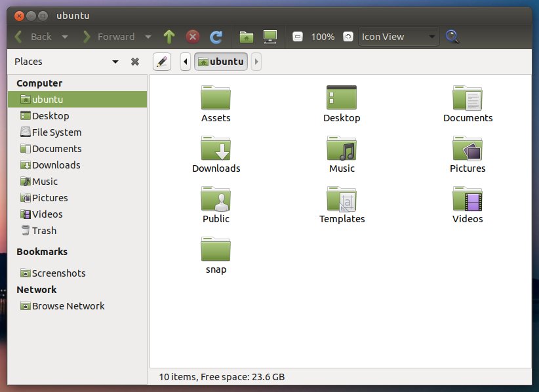Select the Assets folder icon
The image size is (539, 392).
[216, 98]
